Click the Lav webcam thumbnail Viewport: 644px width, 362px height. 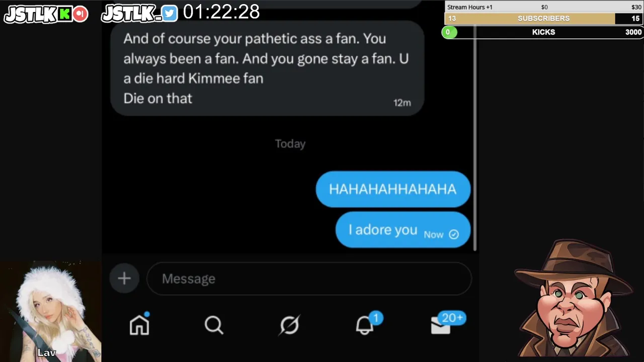(50, 311)
